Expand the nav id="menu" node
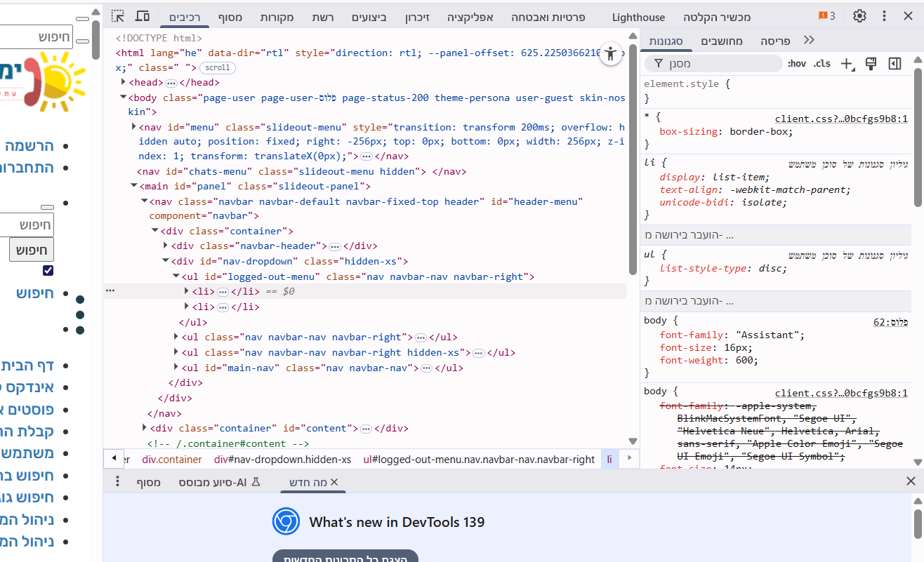This screenshot has height=562, width=924. (134, 127)
